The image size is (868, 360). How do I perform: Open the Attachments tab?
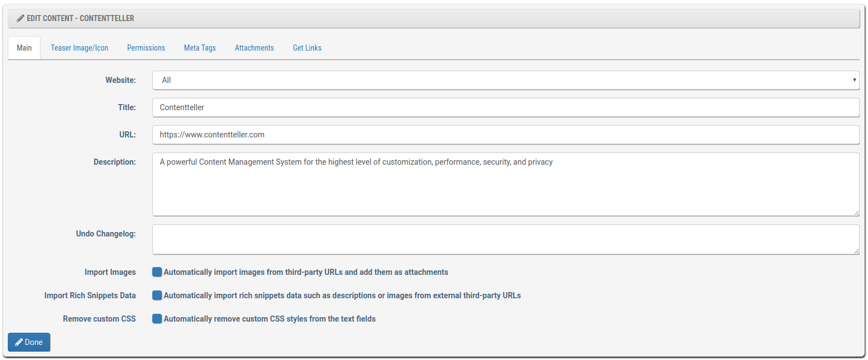coord(255,48)
